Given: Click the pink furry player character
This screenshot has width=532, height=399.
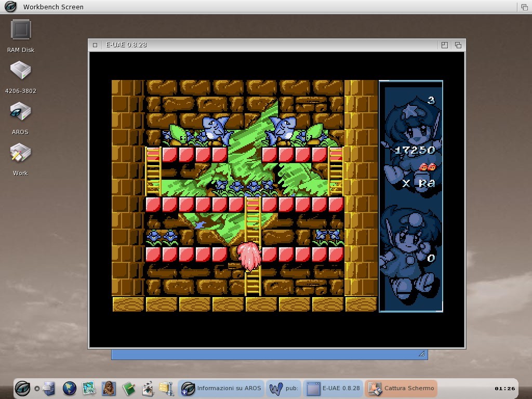Looking at the screenshot, I should tap(249, 257).
